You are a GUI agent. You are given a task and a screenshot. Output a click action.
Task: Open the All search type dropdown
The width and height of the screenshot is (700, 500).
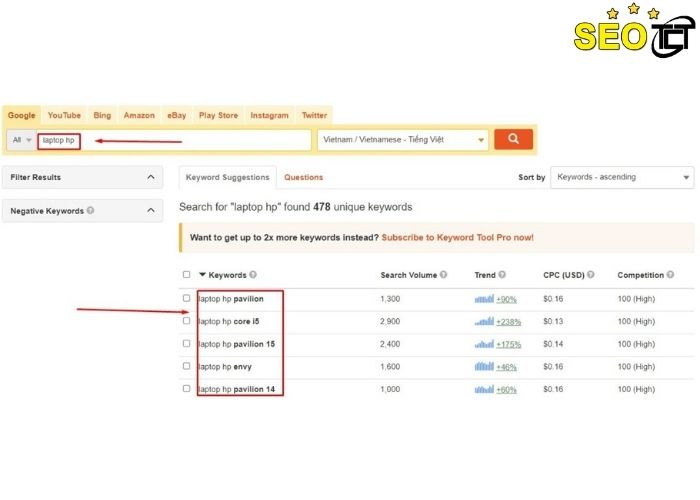[21, 140]
